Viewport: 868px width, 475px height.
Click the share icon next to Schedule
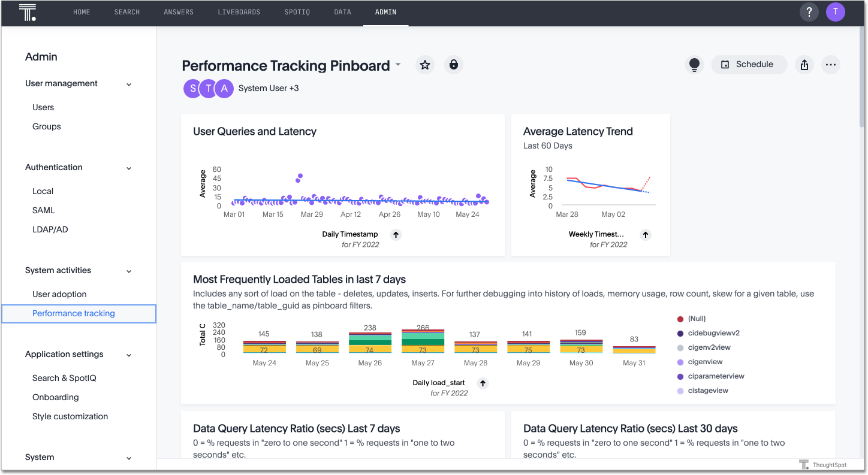click(804, 65)
